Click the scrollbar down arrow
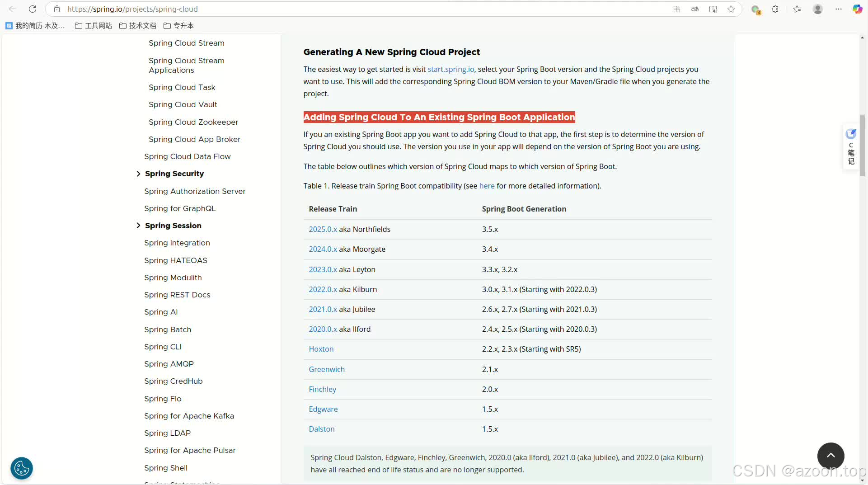This screenshot has height=485, width=868. 863,480
